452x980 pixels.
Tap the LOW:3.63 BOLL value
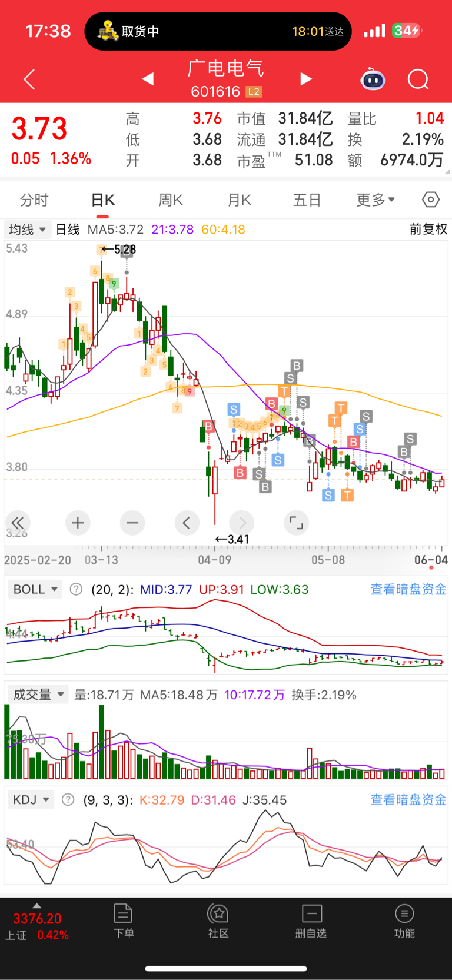click(x=280, y=589)
